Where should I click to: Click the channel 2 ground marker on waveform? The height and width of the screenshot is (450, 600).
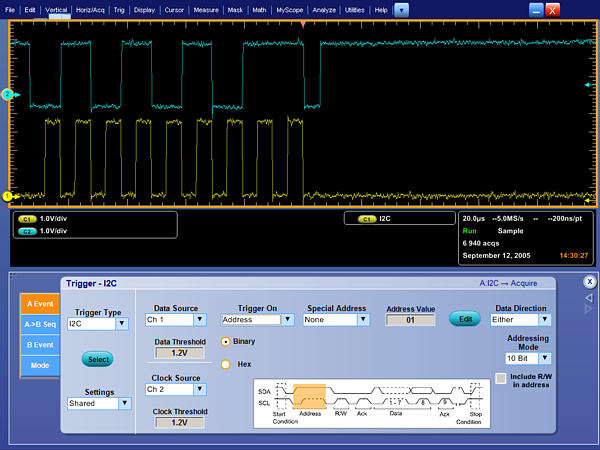[7, 94]
